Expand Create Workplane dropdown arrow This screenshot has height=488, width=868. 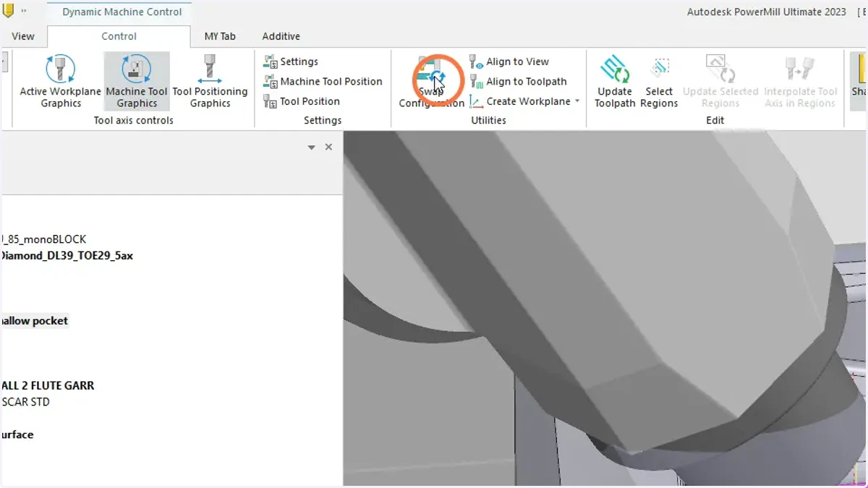click(x=577, y=101)
